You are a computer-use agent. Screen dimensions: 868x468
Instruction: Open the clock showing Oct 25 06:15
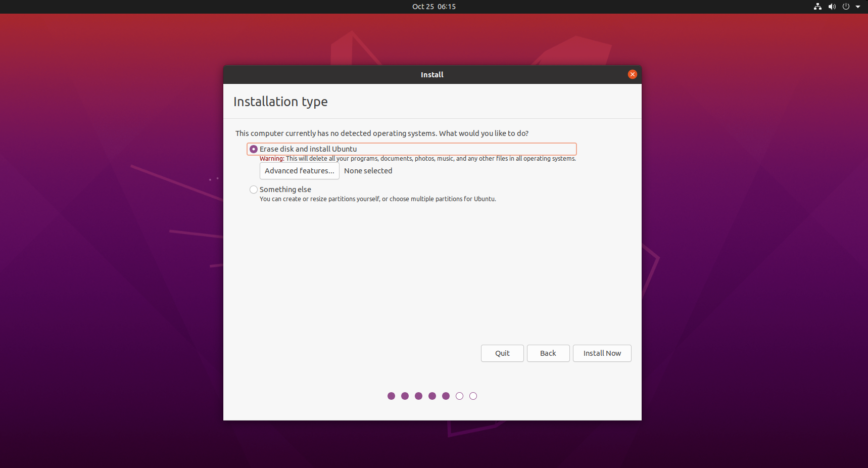tap(433, 7)
